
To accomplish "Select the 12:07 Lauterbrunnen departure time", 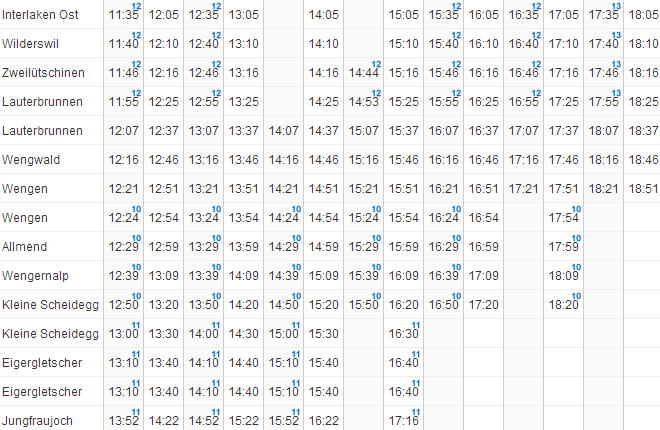I will tap(122, 132).
